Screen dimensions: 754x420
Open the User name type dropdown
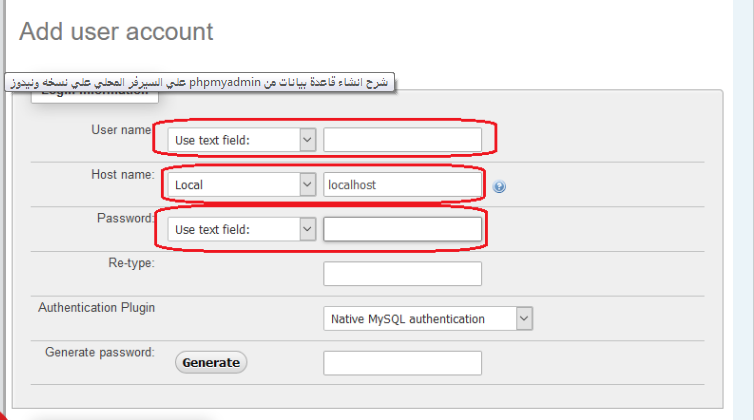click(241, 140)
